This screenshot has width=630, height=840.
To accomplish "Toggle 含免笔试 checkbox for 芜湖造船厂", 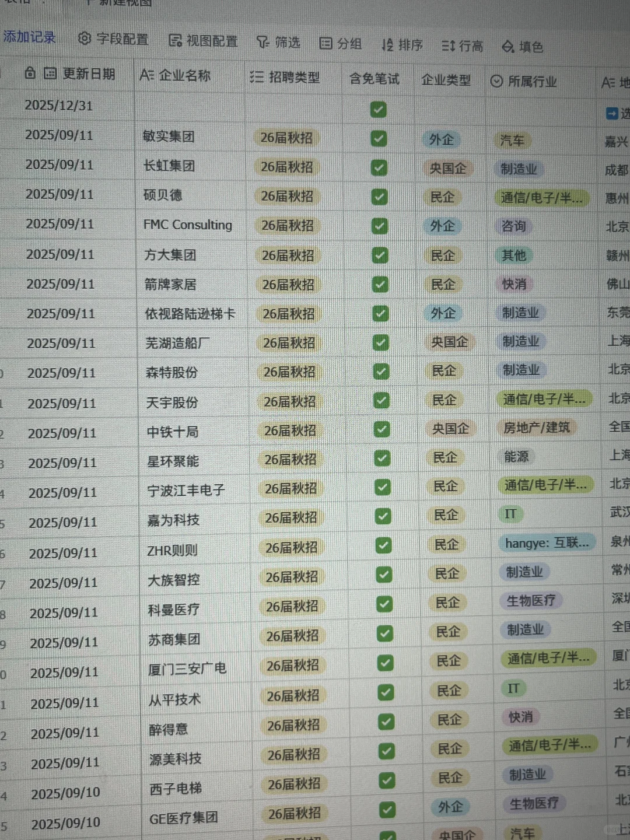I will tap(381, 342).
